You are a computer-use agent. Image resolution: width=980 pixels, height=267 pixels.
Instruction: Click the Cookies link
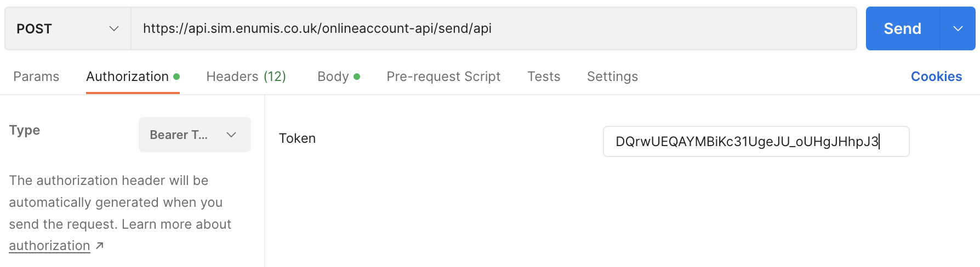pyautogui.click(x=936, y=77)
